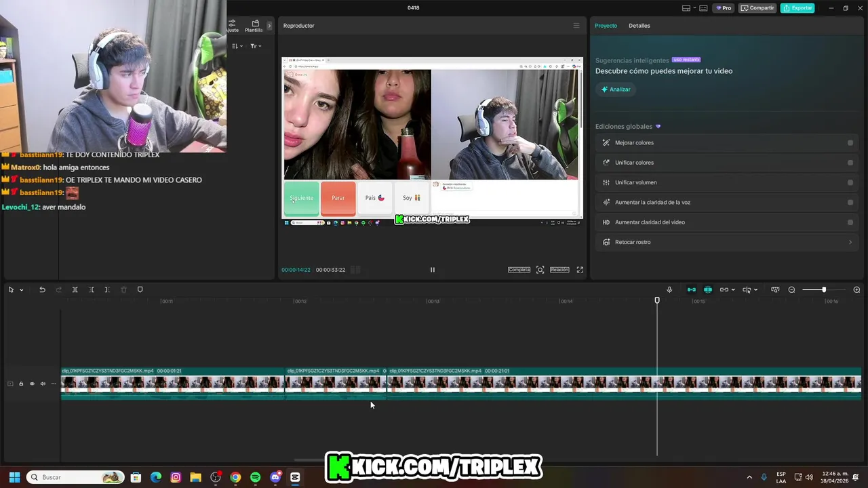868x488 pixels.
Task: Lock the main video track
Action: point(21,384)
